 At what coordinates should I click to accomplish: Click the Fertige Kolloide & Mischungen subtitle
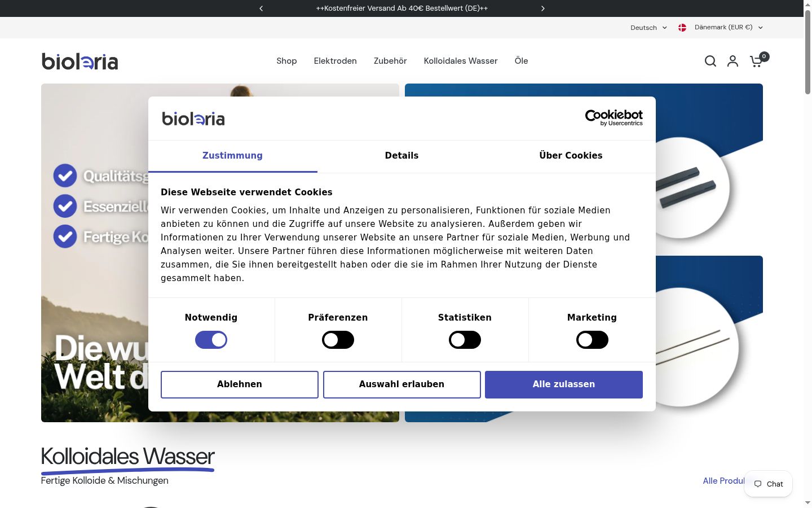[104, 481]
